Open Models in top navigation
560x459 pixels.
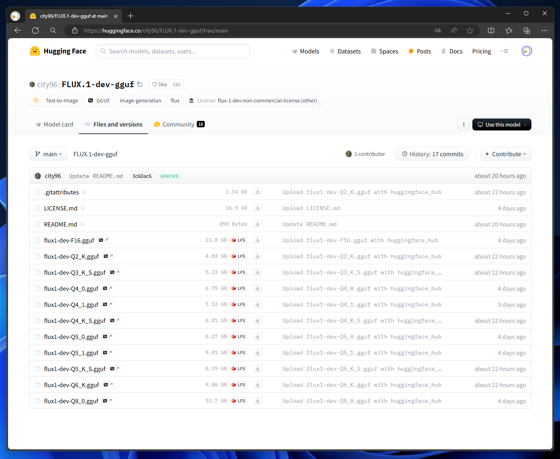click(306, 51)
